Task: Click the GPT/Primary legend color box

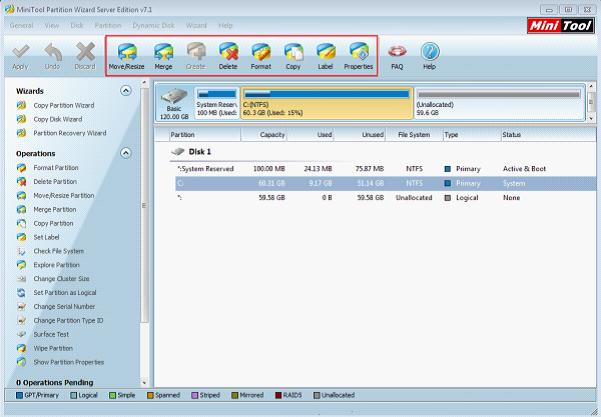Action: click(19, 395)
